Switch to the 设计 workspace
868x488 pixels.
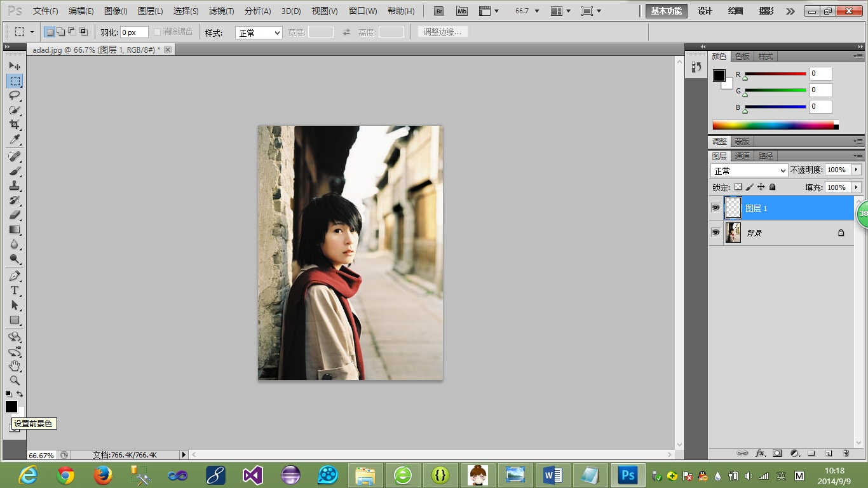(705, 11)
